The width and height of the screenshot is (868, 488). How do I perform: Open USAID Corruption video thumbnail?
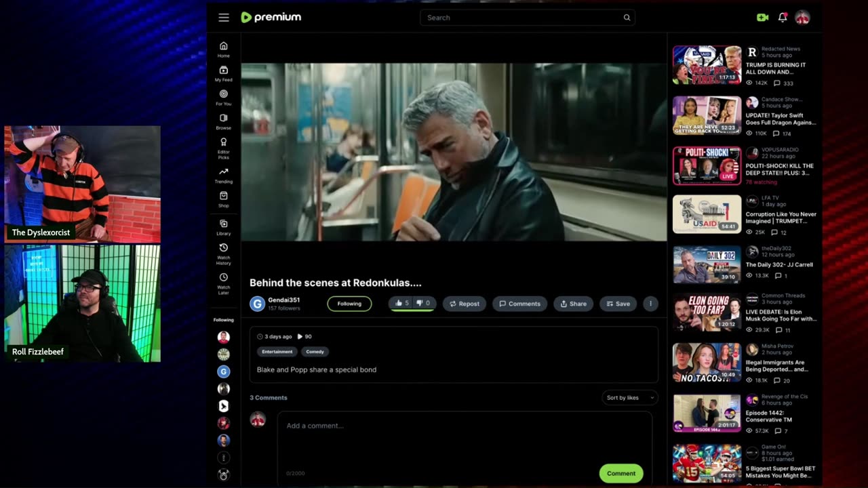[707, 214]
